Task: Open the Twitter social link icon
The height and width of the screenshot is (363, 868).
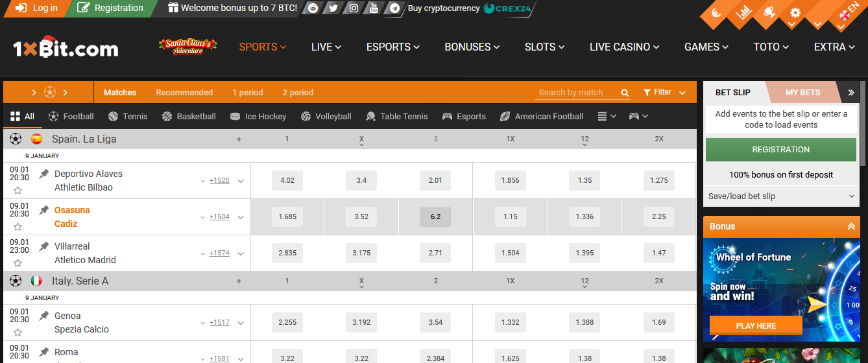Action: coord(333,8)
